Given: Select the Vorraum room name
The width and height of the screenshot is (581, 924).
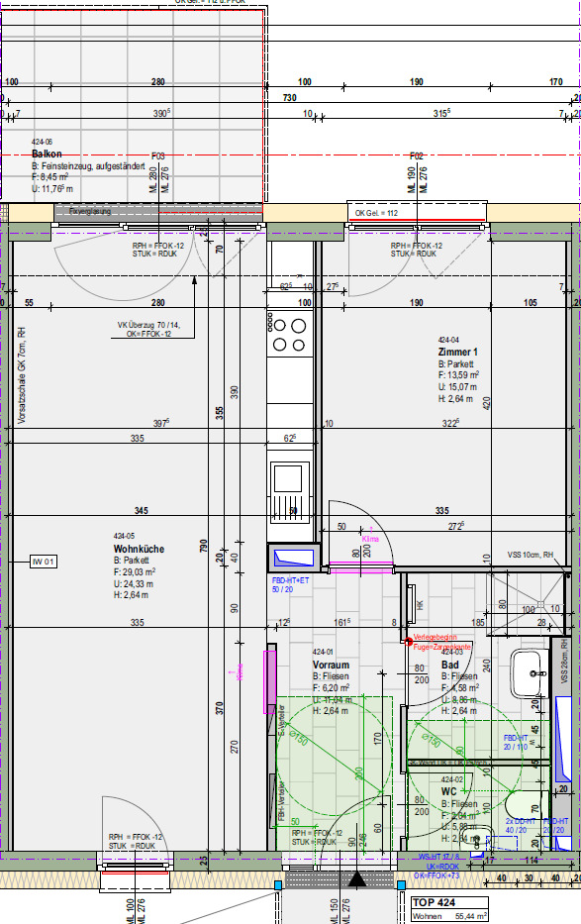Looking at the screenshot, I should [x=331, y=665].
